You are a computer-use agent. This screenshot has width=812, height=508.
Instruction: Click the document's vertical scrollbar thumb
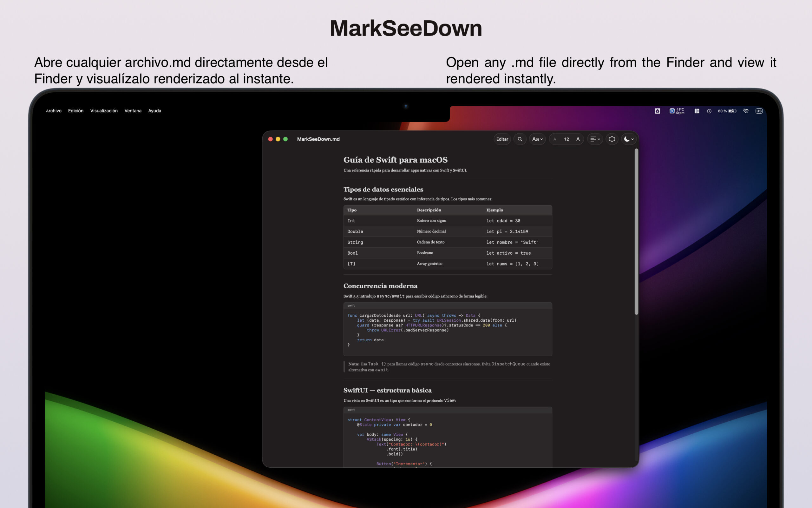click(636, 232)
